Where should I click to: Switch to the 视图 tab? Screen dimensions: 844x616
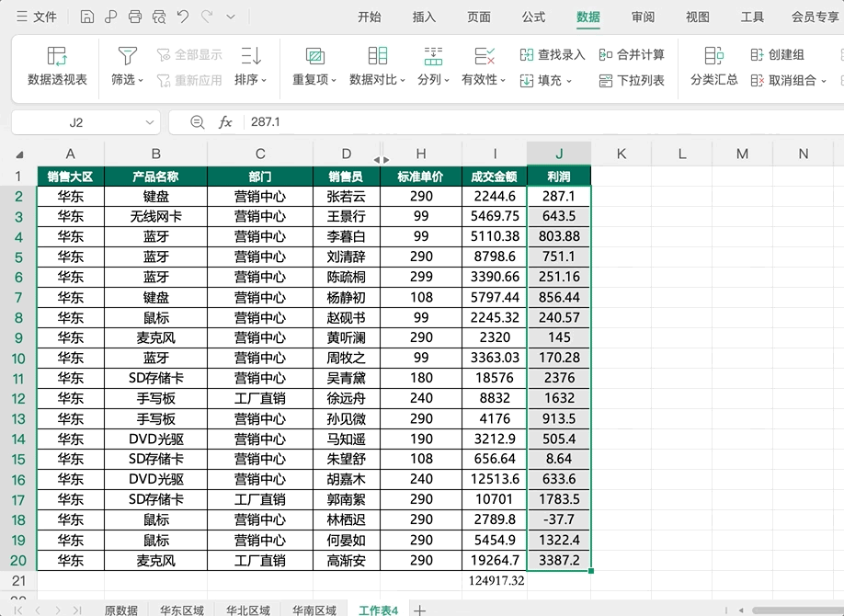[698, 17]
